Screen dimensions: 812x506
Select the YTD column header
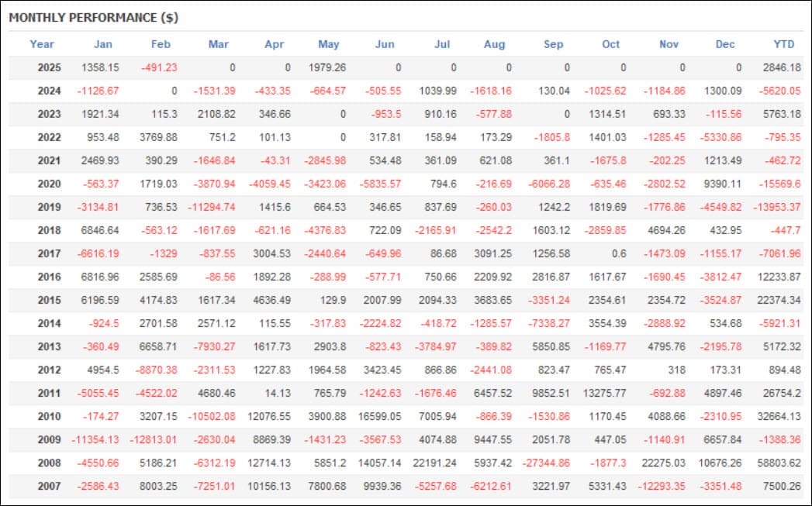(x=783, y=44)
